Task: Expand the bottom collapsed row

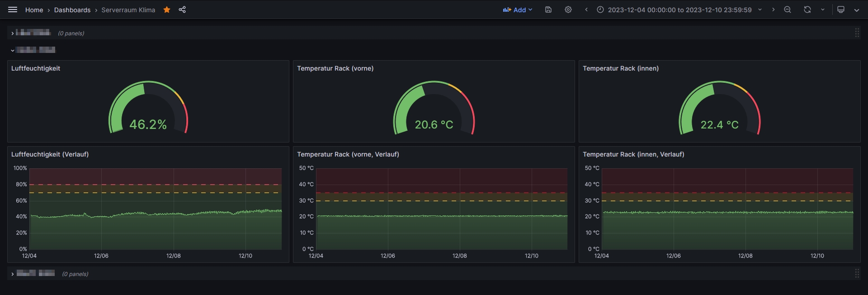Action: 13,274
